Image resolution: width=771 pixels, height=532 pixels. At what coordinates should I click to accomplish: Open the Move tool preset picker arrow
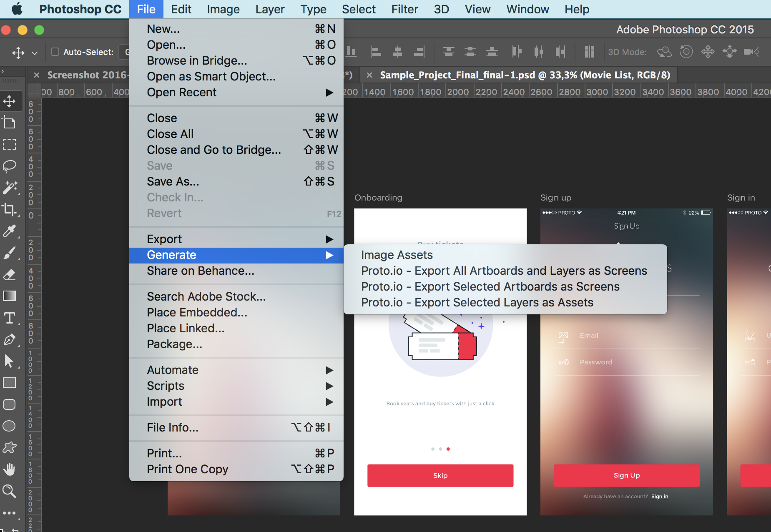click(x=35, y=53)
